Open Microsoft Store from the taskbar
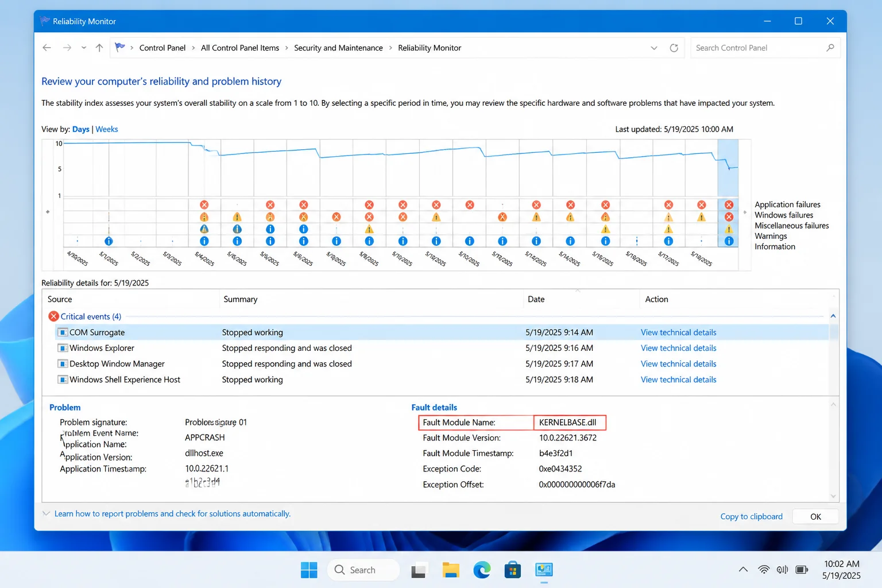 click(513, 570)
